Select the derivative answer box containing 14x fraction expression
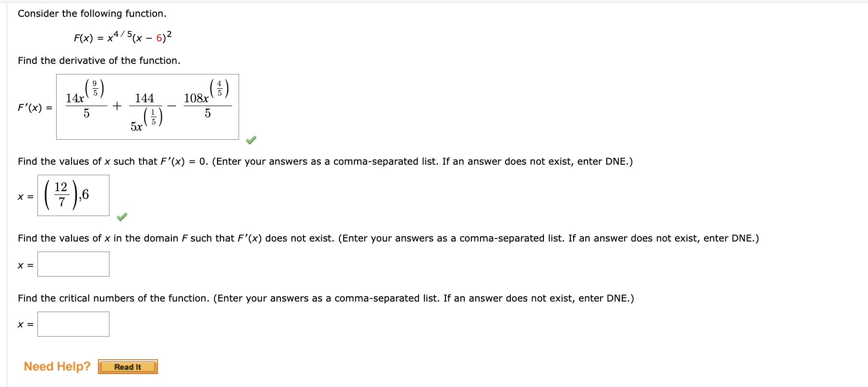The width and height of the screenshot is (868, 387). point(147,107)
